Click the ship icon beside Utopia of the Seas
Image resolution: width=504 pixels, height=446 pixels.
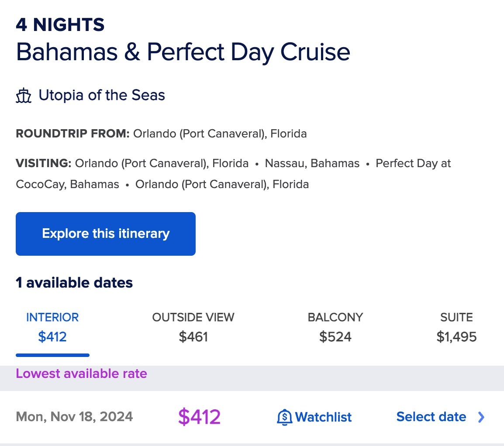coord(24,96)
